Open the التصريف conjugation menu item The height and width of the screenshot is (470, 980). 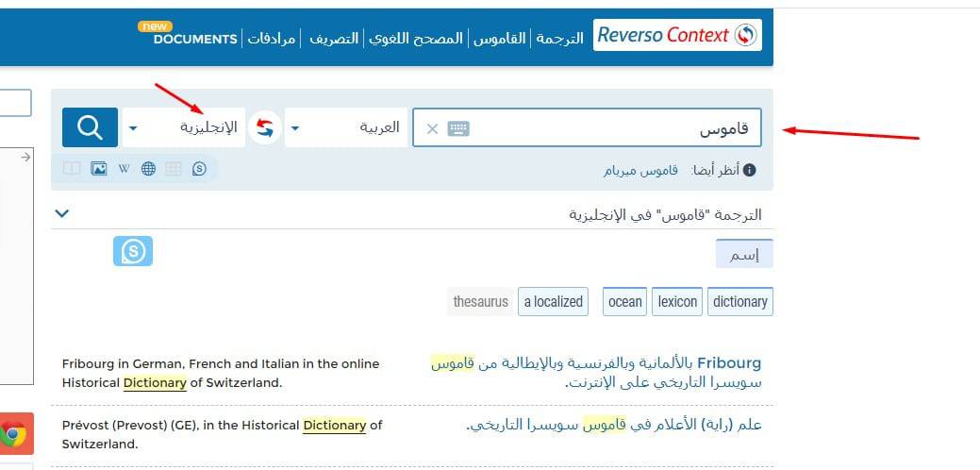(x=334, y=38)
